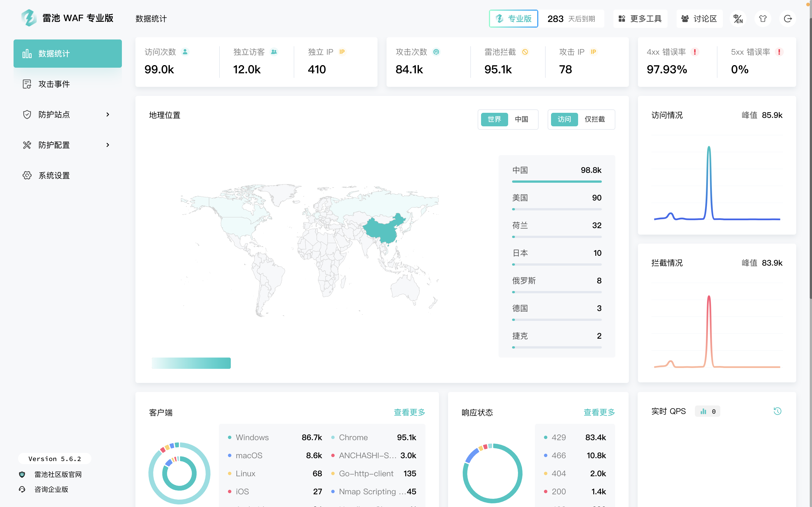Open the 讨论区 button
The image size is (812, 507).
[699, 19]
